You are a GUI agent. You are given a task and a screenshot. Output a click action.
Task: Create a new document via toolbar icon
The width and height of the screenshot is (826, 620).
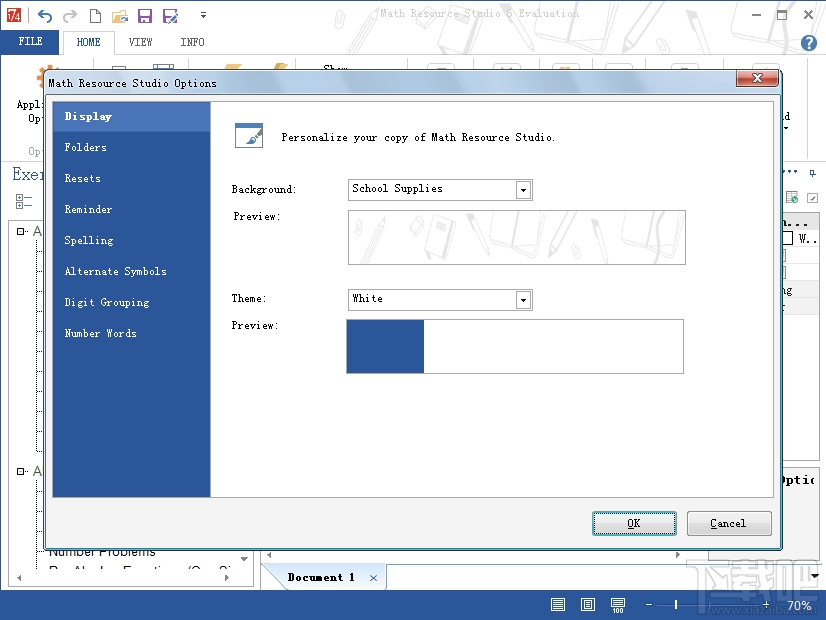[x=94, y=15]
